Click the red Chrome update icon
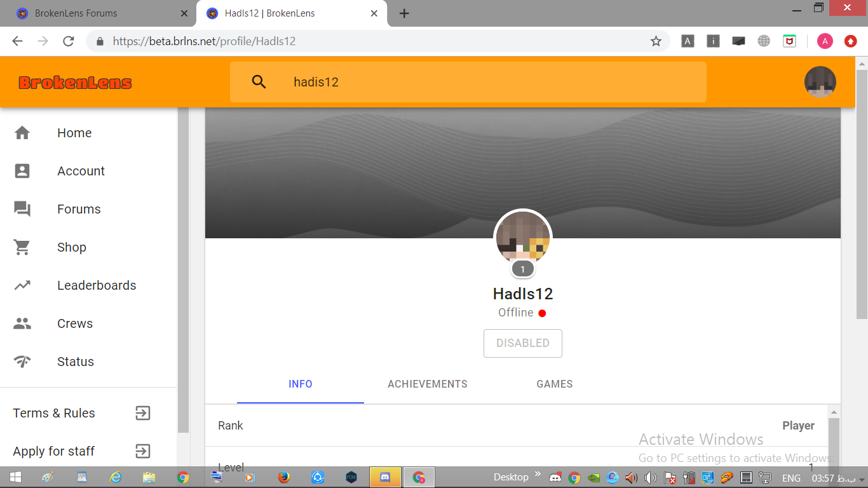 (850, 41)
